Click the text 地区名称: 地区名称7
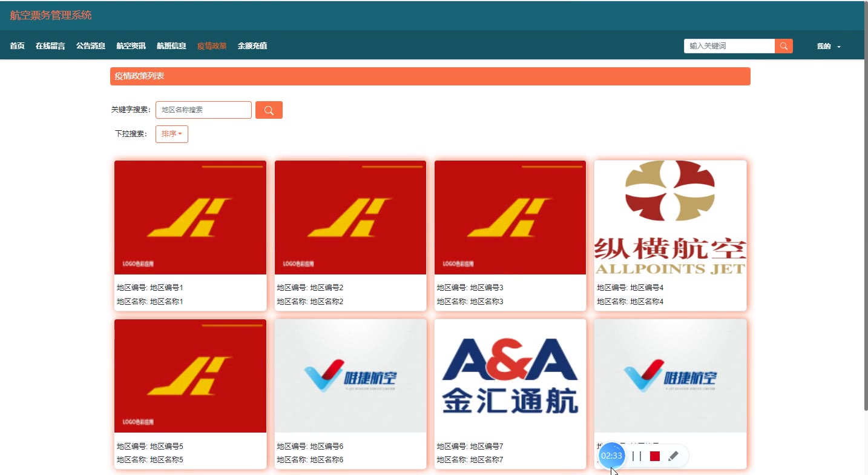Screen dimensions: 868x475 tap(470, 460)
